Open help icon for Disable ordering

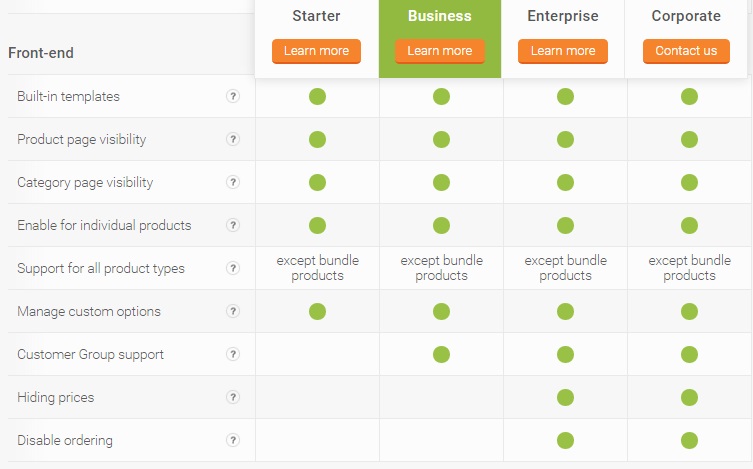click(x=233, y=440)
